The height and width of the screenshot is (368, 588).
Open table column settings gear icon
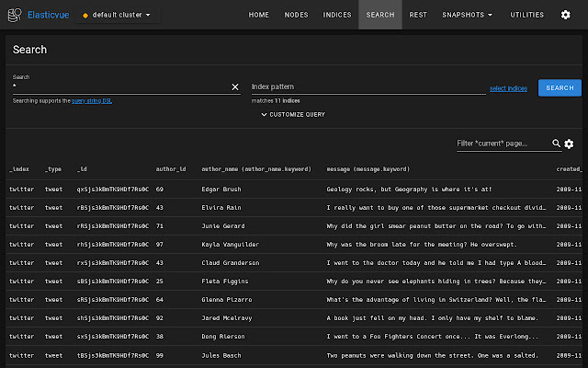click(569, 144)
